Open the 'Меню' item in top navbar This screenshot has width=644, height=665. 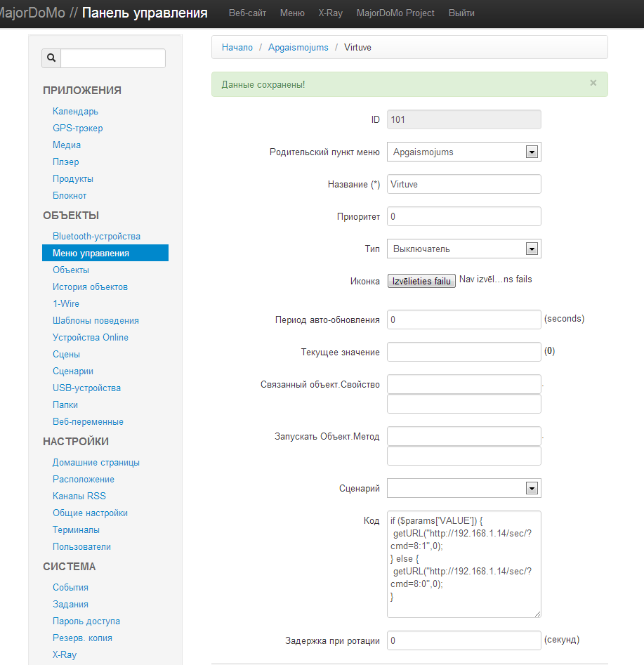[x=292, y=13]
